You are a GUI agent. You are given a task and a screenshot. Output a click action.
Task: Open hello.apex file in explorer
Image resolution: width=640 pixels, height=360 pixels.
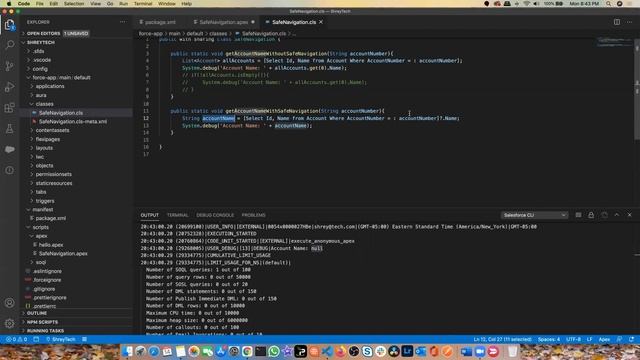[76, 245]
